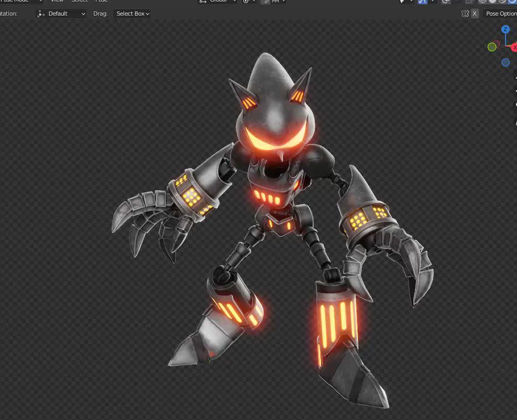This screenshot has width=517, height=420.
Task: Open the Pose Options dropdown
Action: [x=500, y=13]
